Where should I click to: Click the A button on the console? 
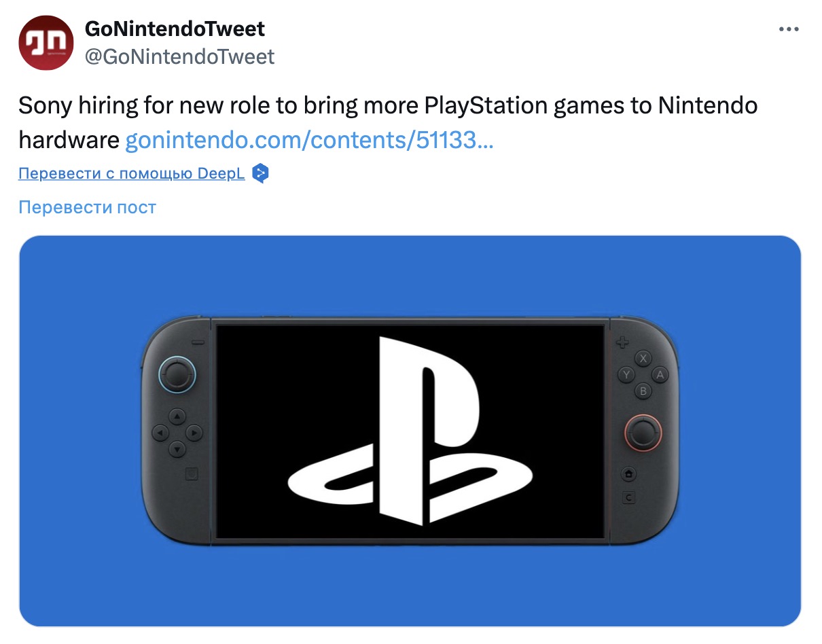tap(659, 374)
